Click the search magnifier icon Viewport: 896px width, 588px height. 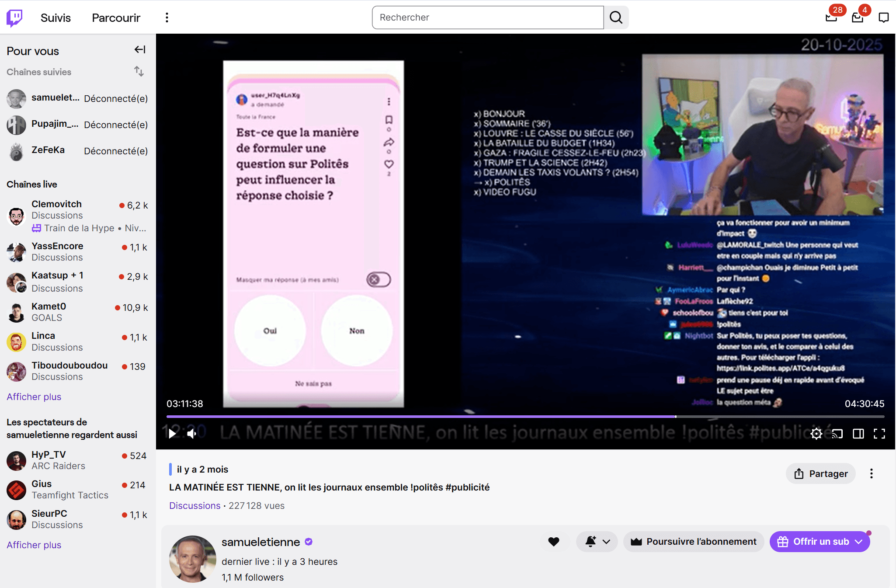point(616,17)
